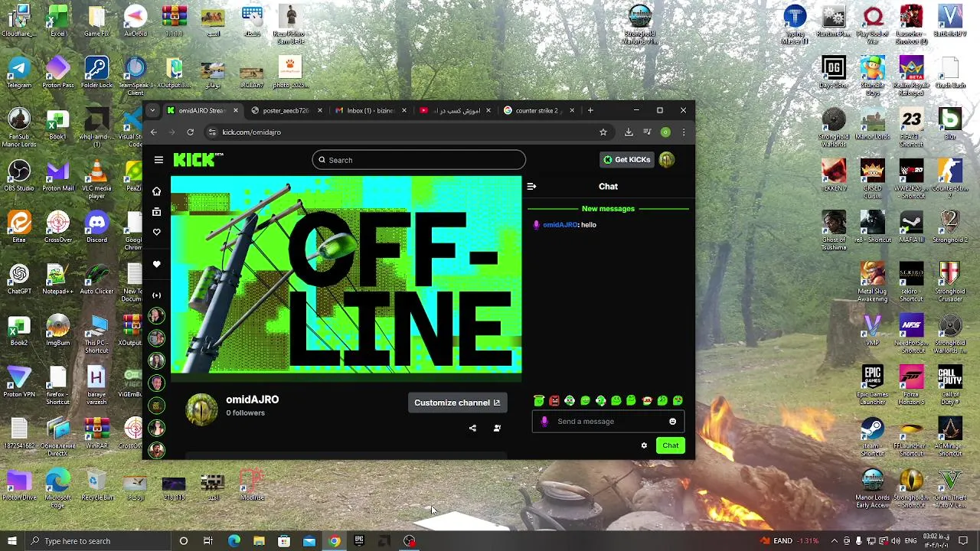Click the Windows taskbar search box
This screenshot has height=551, width=980.
pos(97,541)
